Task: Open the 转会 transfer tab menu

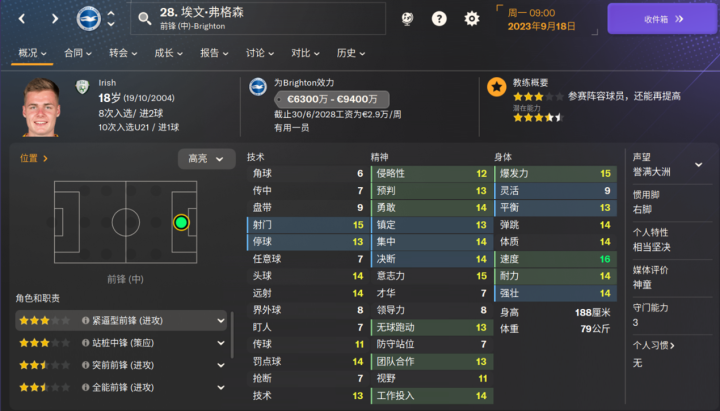Action: point(123,53)
